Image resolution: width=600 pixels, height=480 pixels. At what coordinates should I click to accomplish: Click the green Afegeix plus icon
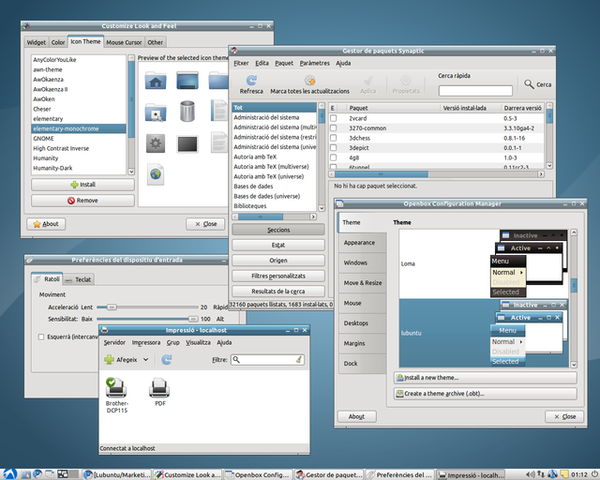108,359
